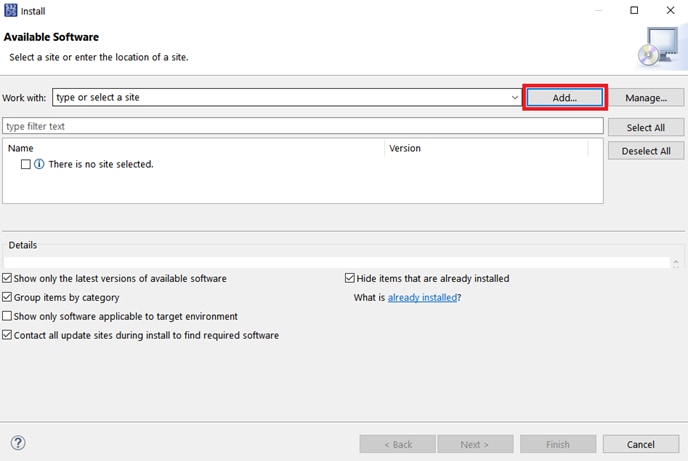The image size is (688, 461).
Task: Check the box next to no site selected
Action: tap(26, 164)
